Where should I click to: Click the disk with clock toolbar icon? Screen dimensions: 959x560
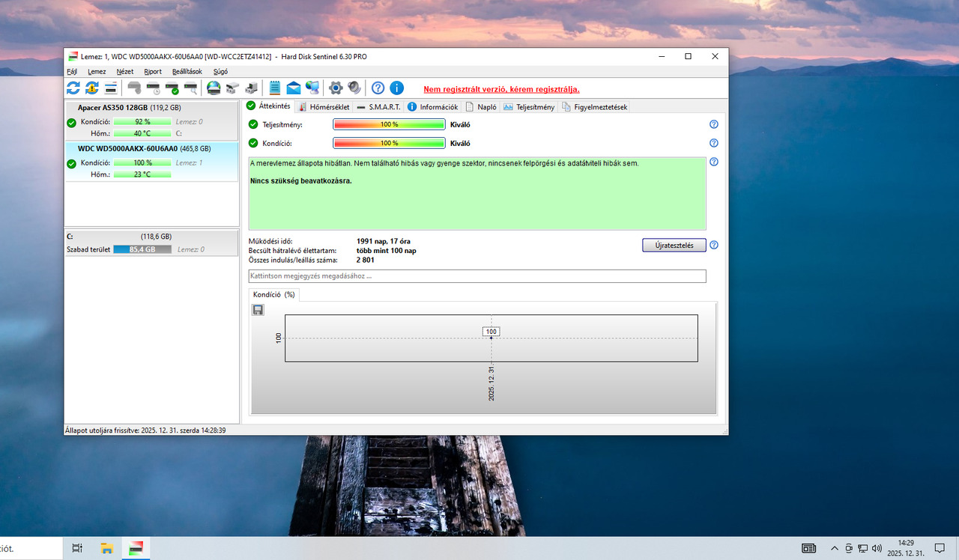[153, 88]
